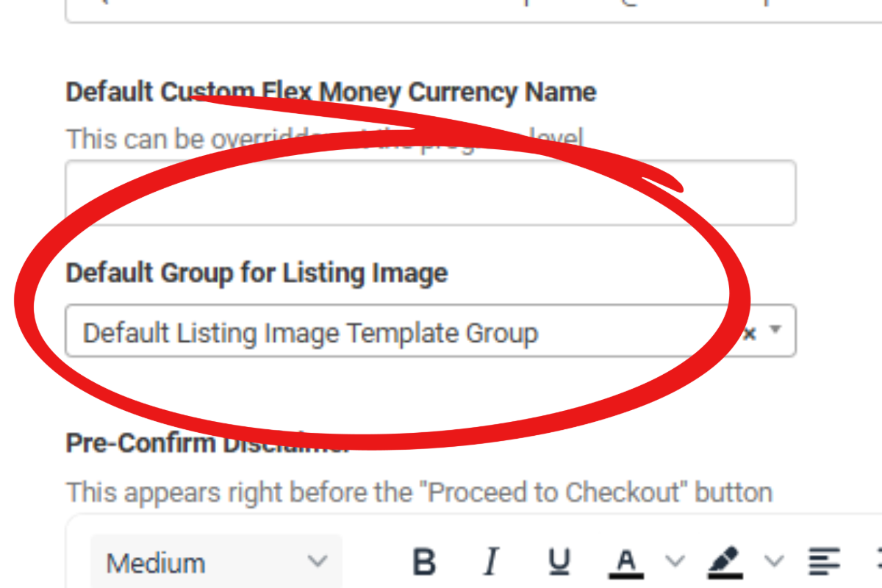The height and width of the screenshot is (588, 882).
Task: Toggle bold formatting in disclaimer editor
Action: click(425, 562)
